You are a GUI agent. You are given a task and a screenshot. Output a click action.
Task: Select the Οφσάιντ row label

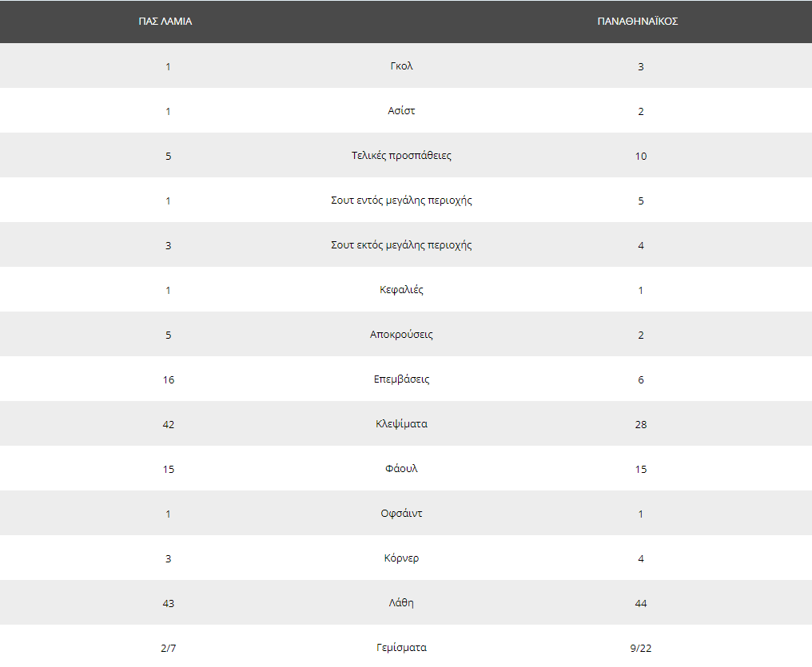[x=401, y=514]
